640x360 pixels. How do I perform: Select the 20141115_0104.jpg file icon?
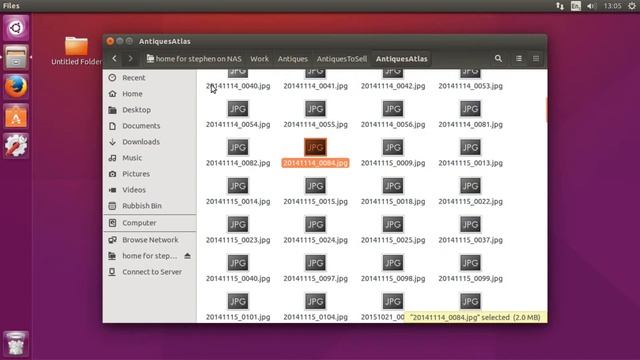click(x=315, y=301)
